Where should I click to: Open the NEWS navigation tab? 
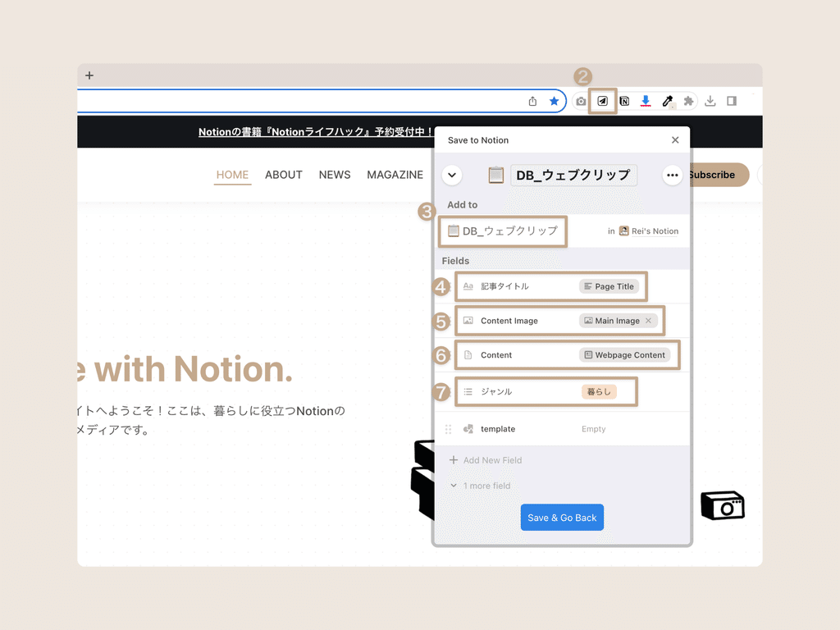(335, 175)
